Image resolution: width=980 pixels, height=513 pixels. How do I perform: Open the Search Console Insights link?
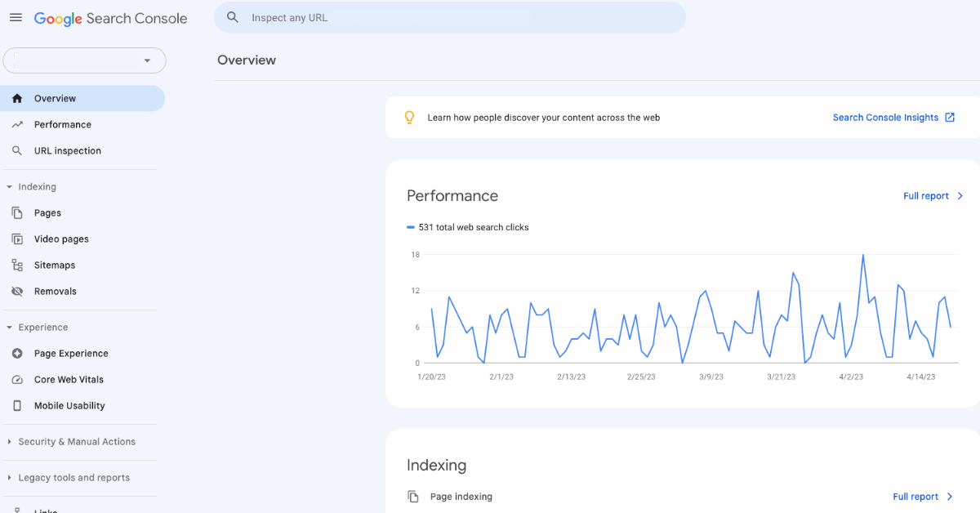pyautogui.click(x=885, y=118)
